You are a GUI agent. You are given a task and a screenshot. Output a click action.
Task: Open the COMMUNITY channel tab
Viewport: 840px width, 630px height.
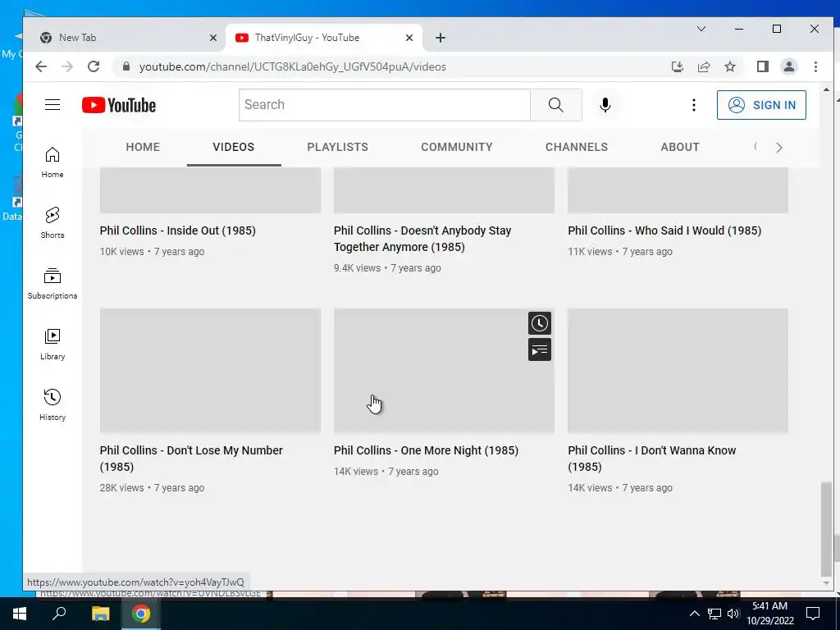pos(456,148)
